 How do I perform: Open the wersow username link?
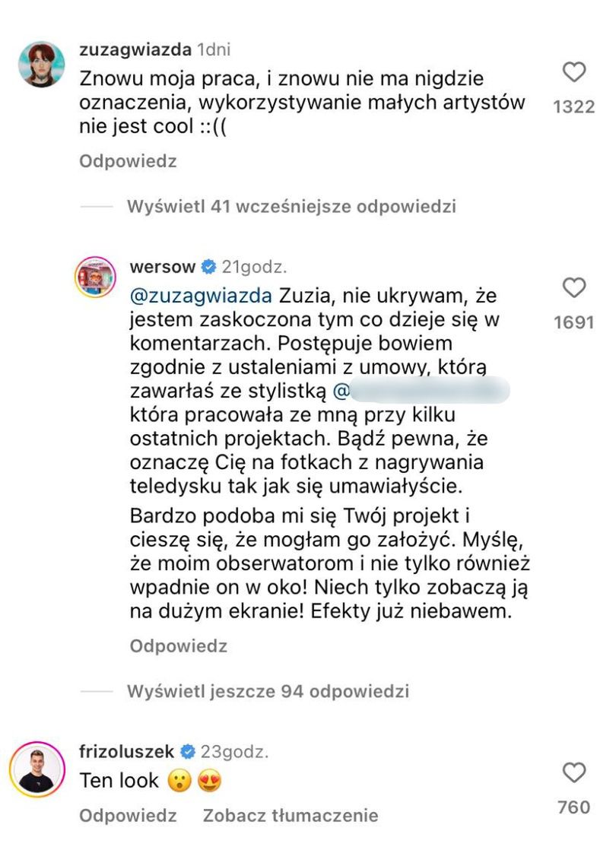click(163, 267)
